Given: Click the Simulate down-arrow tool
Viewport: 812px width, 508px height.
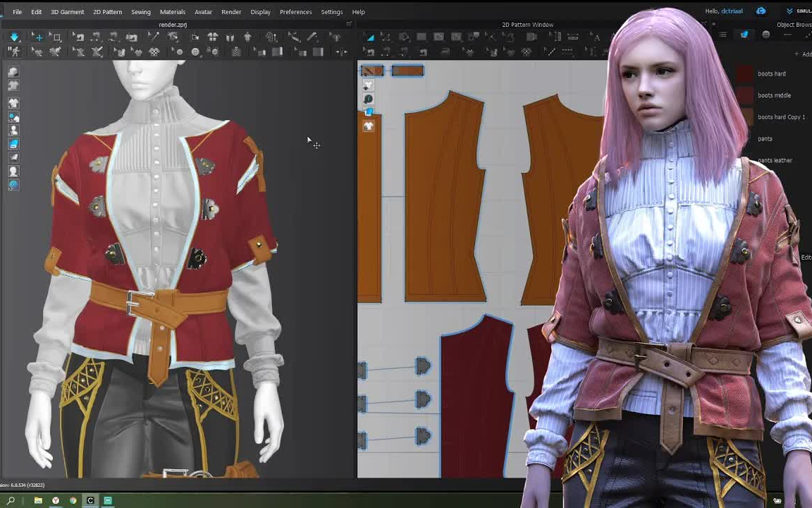Looking at the screenshot, I should click(14, 37).
